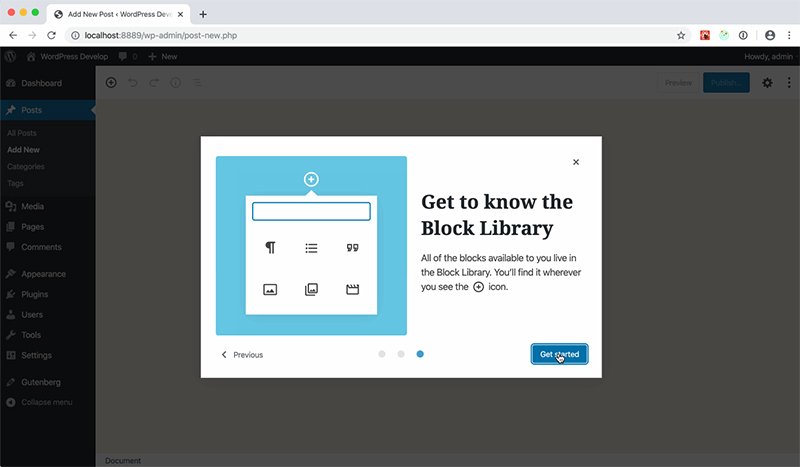Image resolution: width=800 pixels, height=467 pixels.
Task: Click the Get started button
Action: coord(559,354)
